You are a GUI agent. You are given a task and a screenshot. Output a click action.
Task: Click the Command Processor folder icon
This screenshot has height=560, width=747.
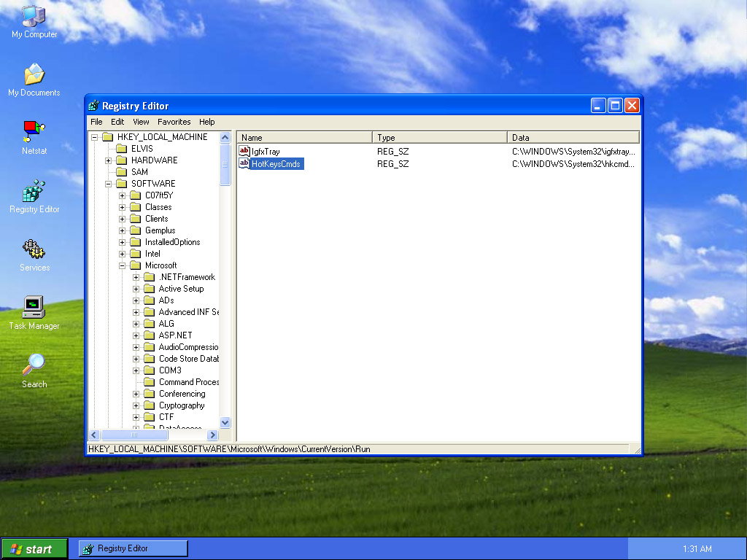[149, 382]
